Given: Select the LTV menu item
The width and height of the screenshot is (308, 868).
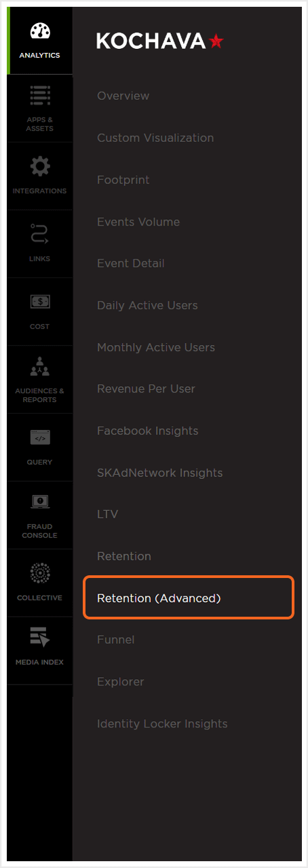Looking at the screenshot, I should pos(108,514).
